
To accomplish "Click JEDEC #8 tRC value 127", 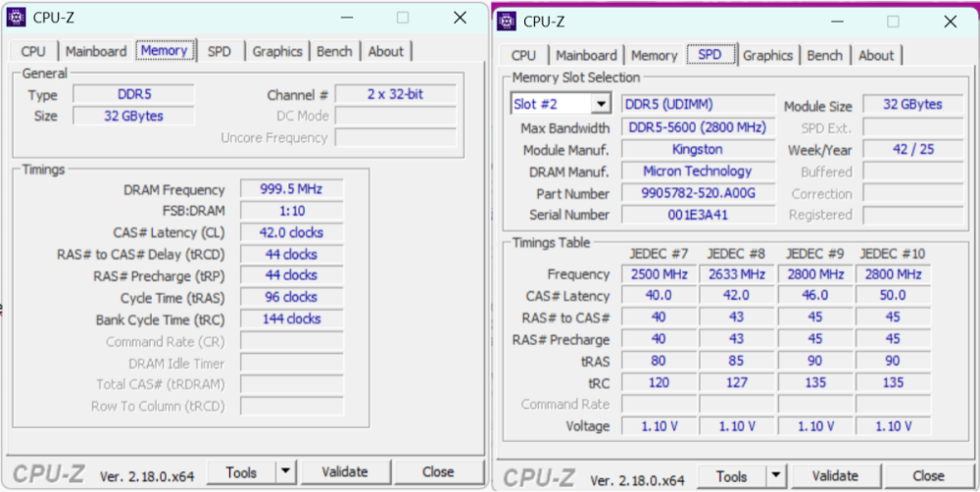I will tap(737, 382).
